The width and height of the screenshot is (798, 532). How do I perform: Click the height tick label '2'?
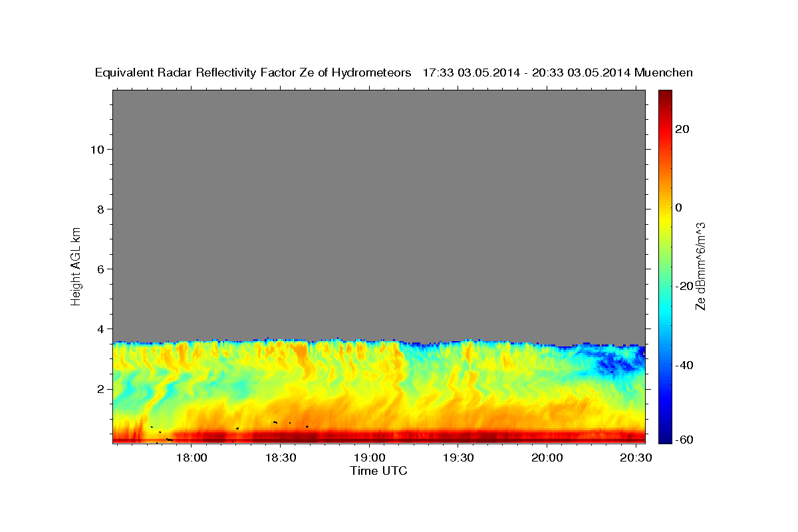point(100,388)
